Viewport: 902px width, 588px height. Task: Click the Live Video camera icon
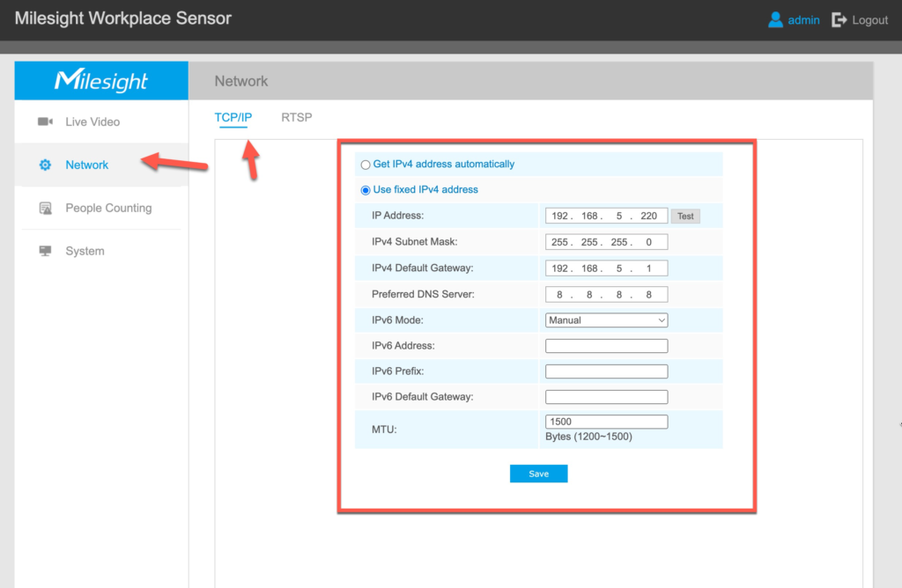click(x=45, y=121)
